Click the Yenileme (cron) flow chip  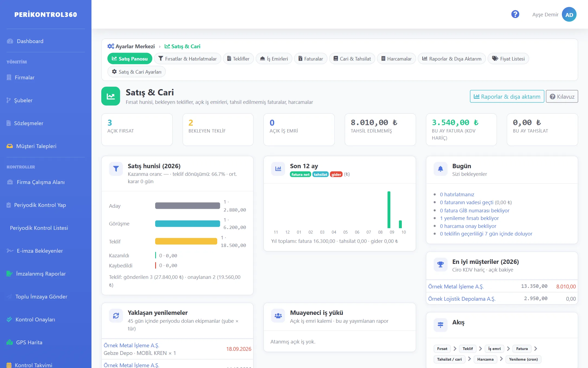point(523,359)
